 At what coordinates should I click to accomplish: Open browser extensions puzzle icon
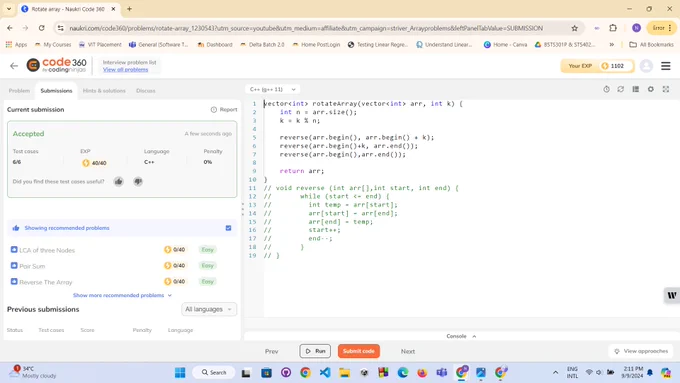coord(613,28)
